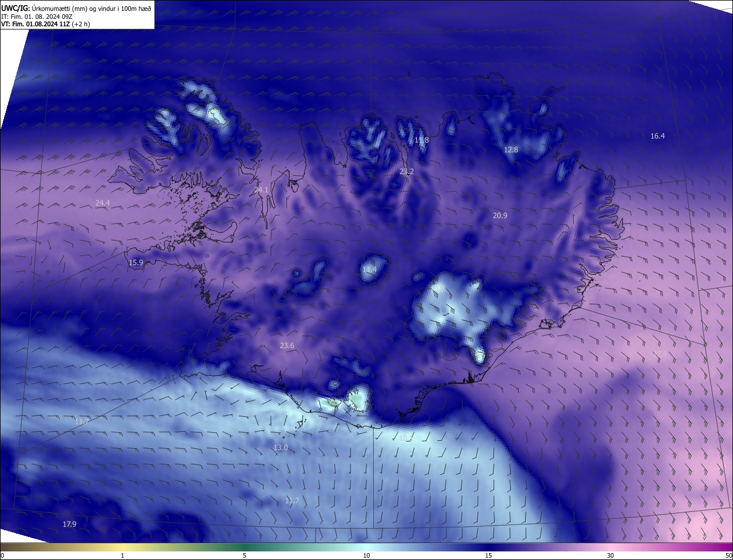Click the 23.2 value label
This screenshot has width=733, height=560.
[x=407, y=172]
